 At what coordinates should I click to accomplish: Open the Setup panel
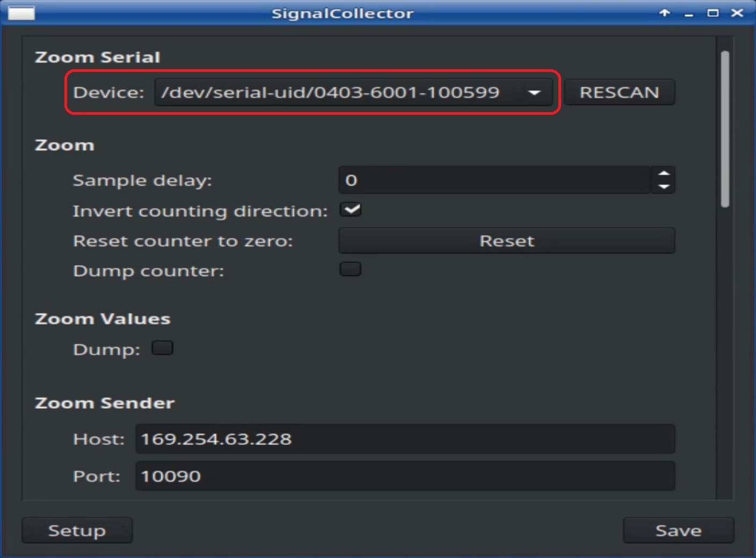[77, 530]
